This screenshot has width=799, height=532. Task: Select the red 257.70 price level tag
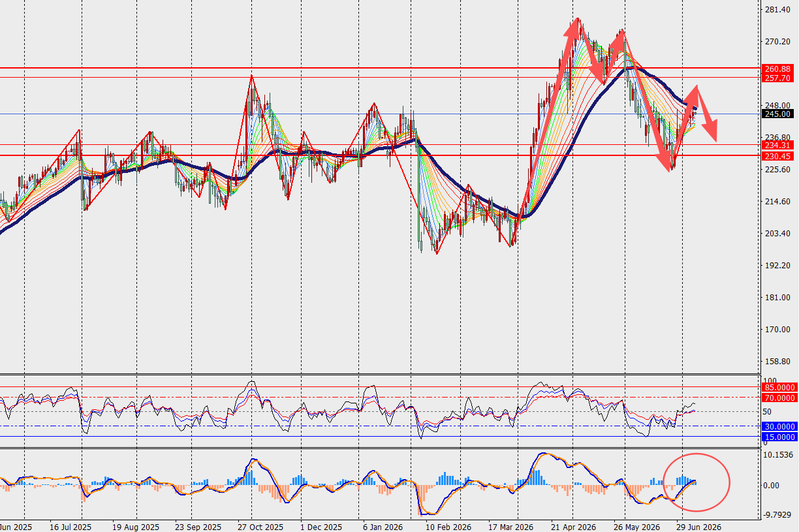tap(778, 77)
